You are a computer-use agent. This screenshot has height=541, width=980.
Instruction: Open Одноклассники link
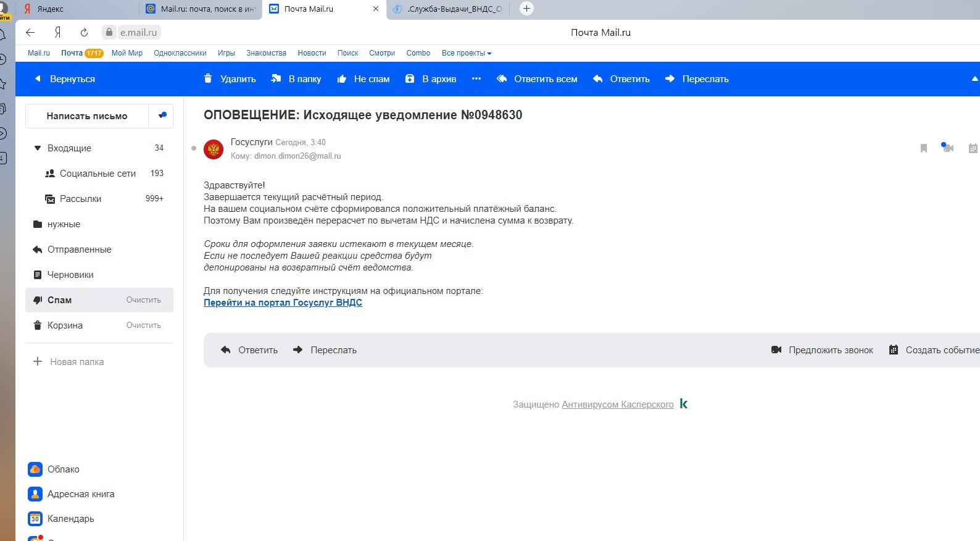pyautogui.click(x=180, y=53)
